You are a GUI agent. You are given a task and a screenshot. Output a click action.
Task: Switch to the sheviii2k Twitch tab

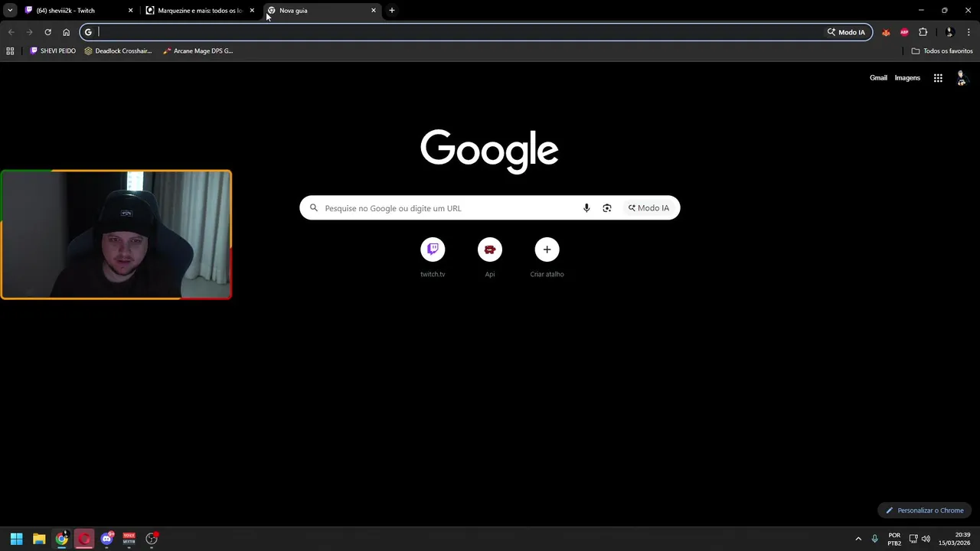click(77, 11)
